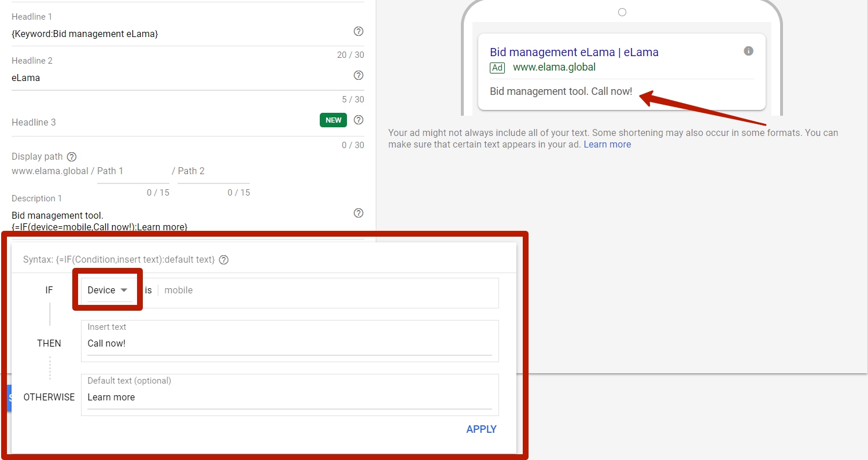Click the 'www.elama.global /' display path text
Screen dimensions: 868x460
click(x=53, y=171)
